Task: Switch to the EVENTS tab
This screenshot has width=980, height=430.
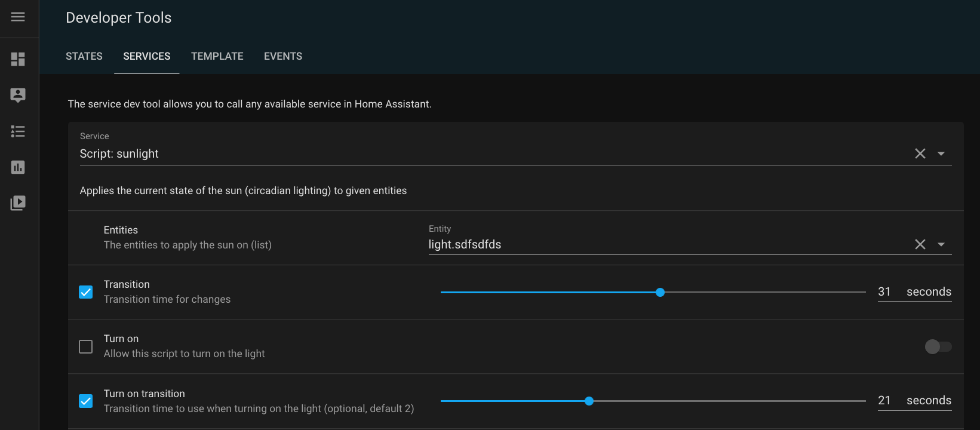Action: tap(282, 56)
